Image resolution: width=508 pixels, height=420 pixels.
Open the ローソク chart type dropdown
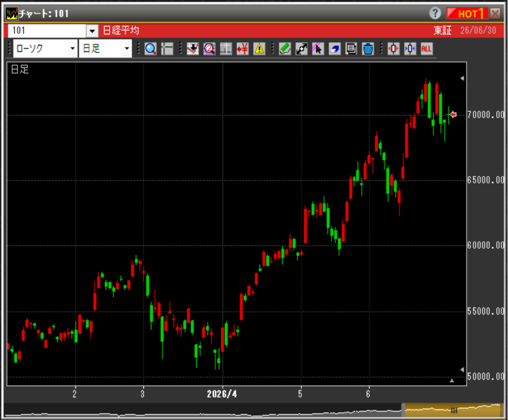(45, 49)
